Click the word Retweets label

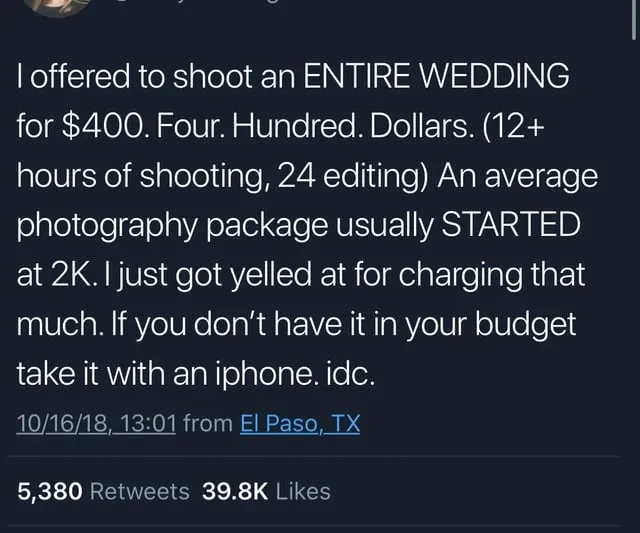coord(140,491)
